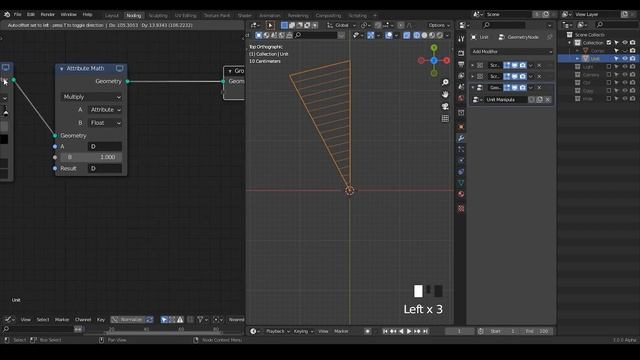
Task: Unlink the Unit Manipula node group
Action: point(548,100)
